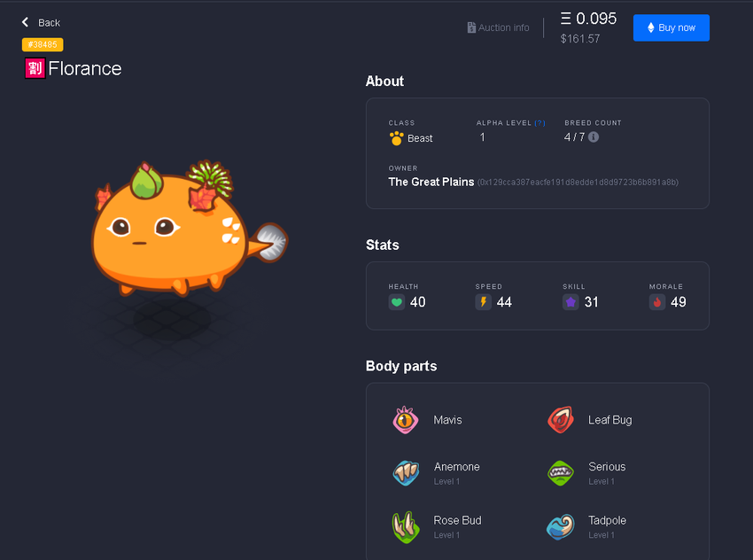Click the Beast class paw icon

(396, 138)
